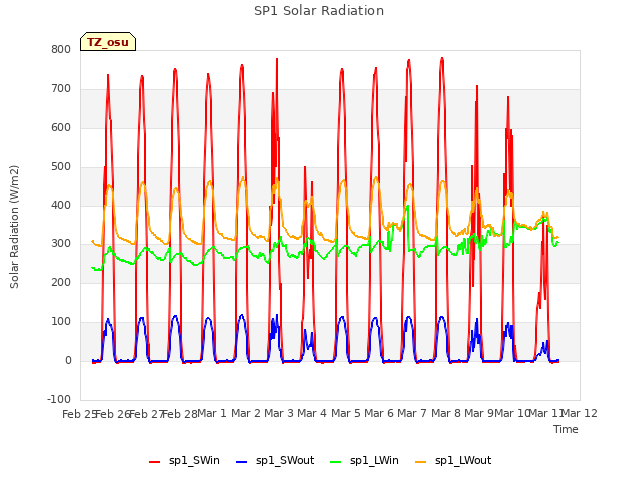
Task: Click the blue sp1_SWout legend color marker
Action: point(242,462)
